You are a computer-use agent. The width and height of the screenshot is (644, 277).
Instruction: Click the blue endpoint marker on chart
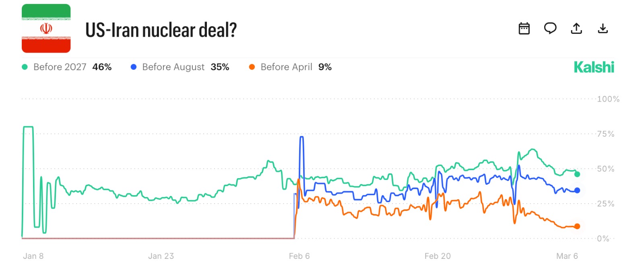[577, 190]
